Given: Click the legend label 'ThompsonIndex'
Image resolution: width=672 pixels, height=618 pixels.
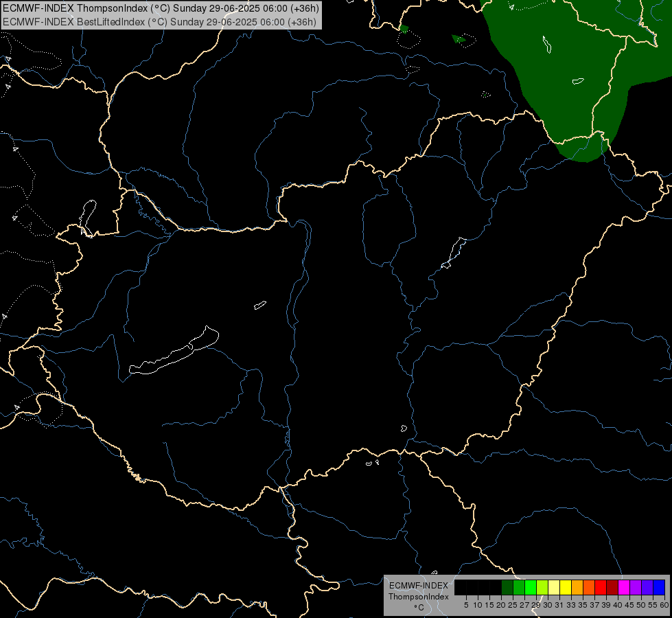Looking at the screenshot, I should [x=418, y=597].
